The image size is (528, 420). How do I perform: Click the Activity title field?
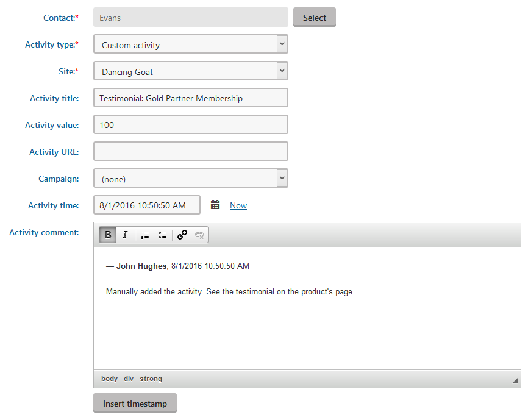click(190, 98)
